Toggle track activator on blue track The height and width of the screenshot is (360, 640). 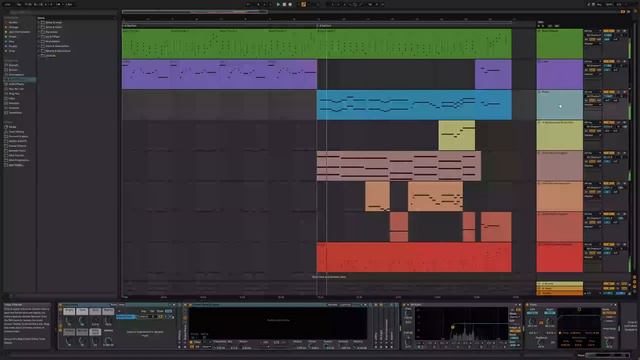pyautogui.click(x=609, y=92)
